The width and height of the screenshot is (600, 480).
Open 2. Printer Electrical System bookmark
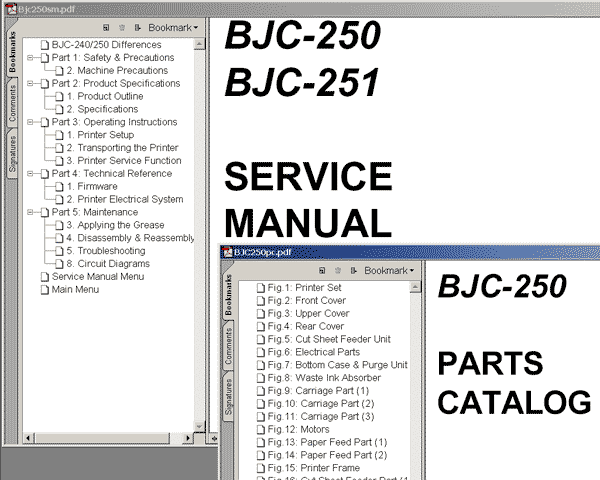pos(125,199)
